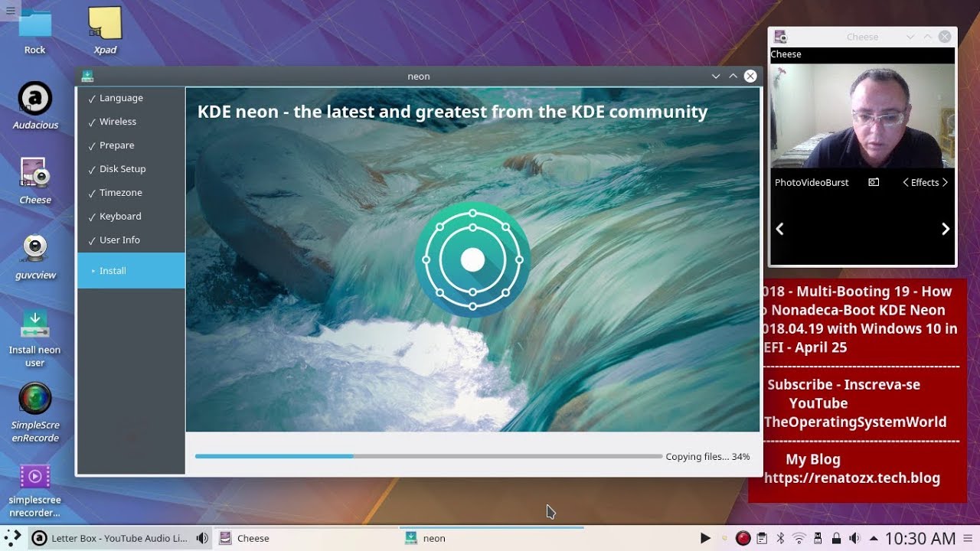980x551 pixels.
Task: Go to next effects page with right chevron
Action: pos(945,183)
